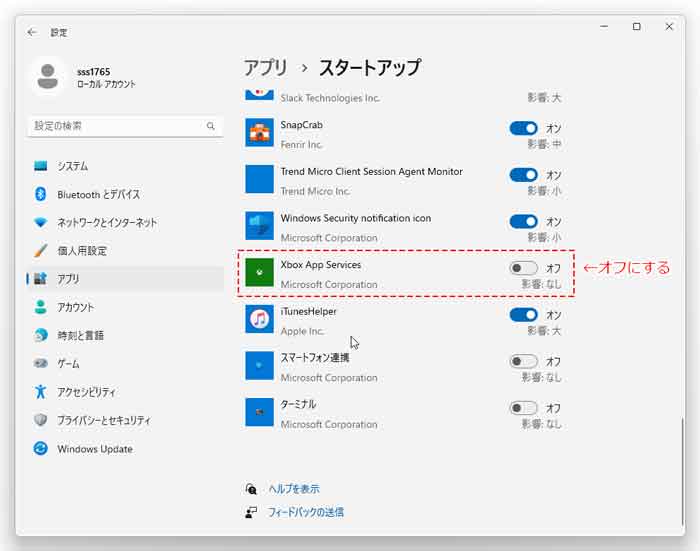Click the Trend Micro blue app icon
The image size is (700, 551).
tap(259, 179)
